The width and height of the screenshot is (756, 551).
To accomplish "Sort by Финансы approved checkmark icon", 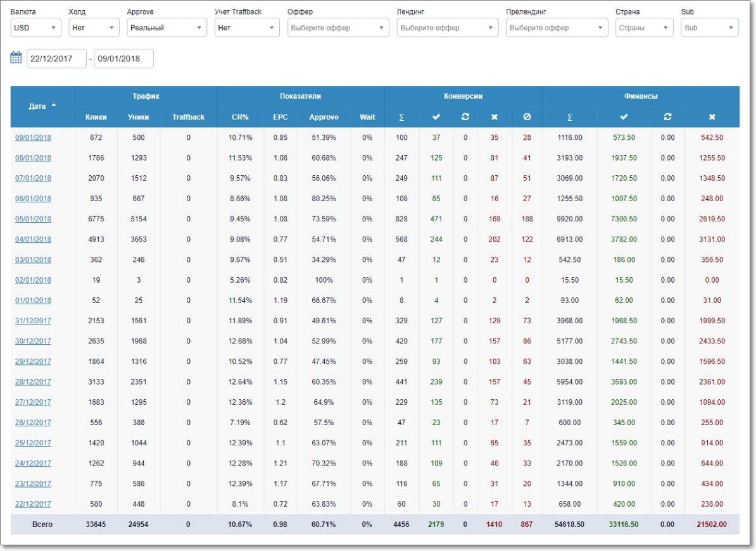I will point(624,117).
